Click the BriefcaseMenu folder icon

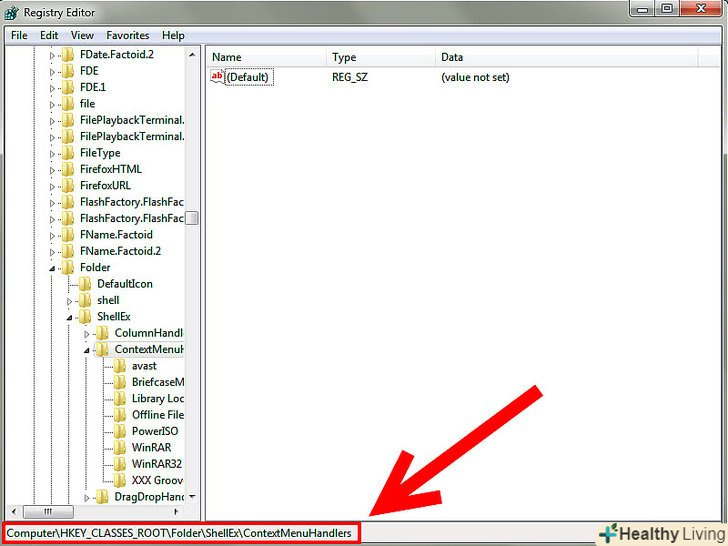120,382
